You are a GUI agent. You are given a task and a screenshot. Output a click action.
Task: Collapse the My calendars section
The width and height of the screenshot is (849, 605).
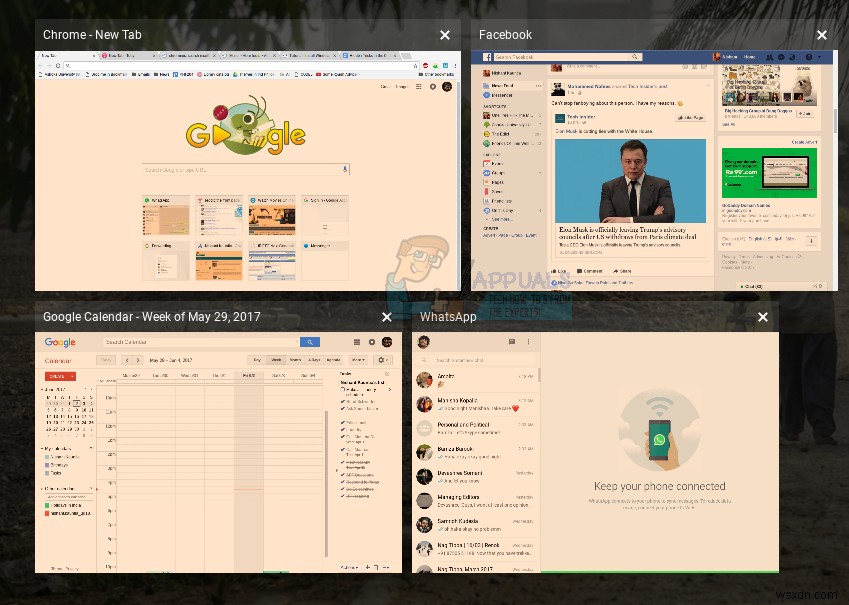[x=42, y=447]
